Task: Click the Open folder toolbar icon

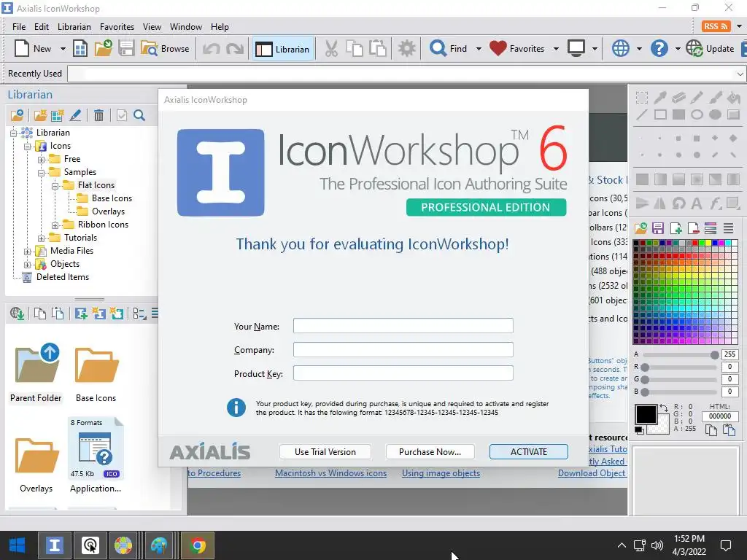Action: 103,49
